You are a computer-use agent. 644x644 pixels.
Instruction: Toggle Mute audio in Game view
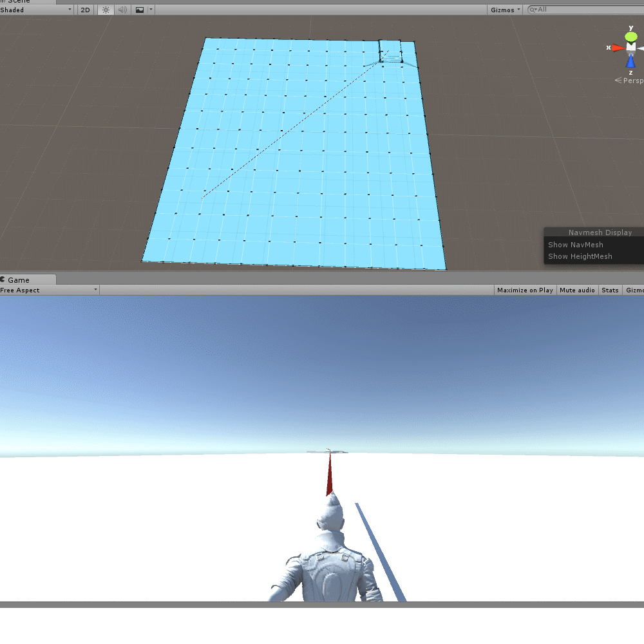coord(577,290)
